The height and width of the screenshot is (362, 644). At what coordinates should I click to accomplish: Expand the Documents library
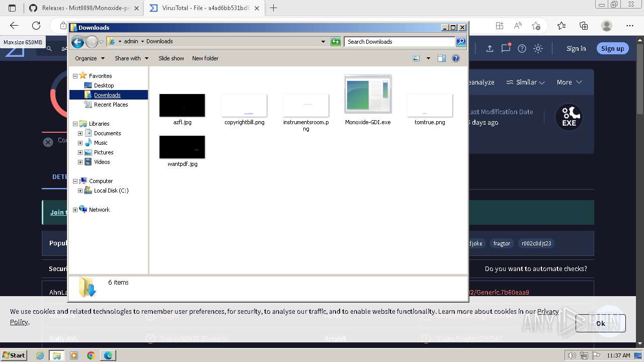[x=80, y=133]
